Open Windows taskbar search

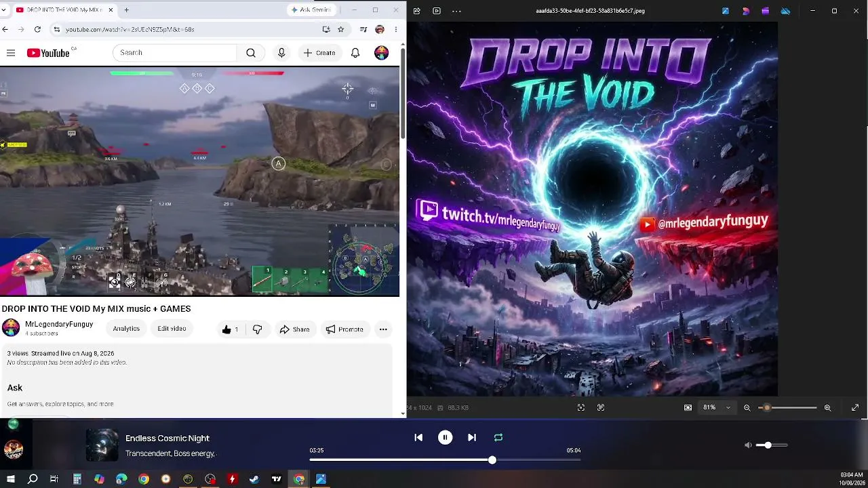33,479
